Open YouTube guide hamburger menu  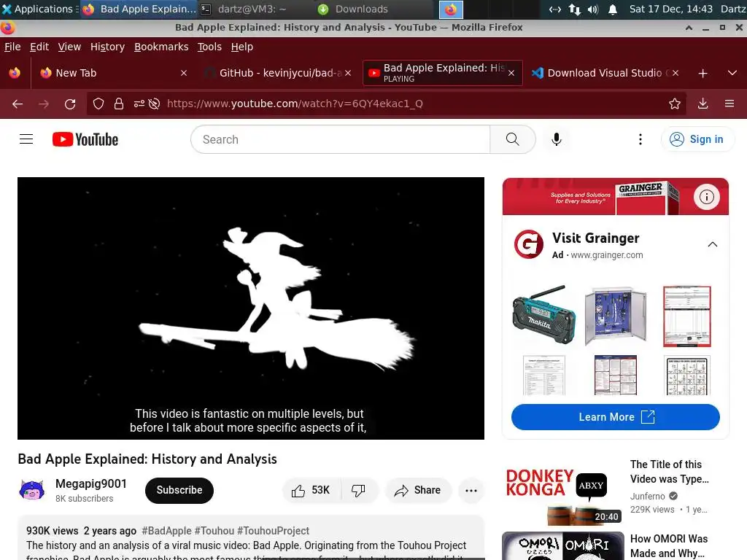coord(26,139)
